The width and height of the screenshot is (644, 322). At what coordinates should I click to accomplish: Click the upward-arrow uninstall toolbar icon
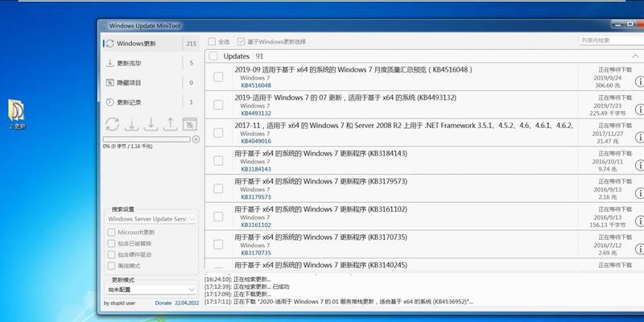click(170, 124)
